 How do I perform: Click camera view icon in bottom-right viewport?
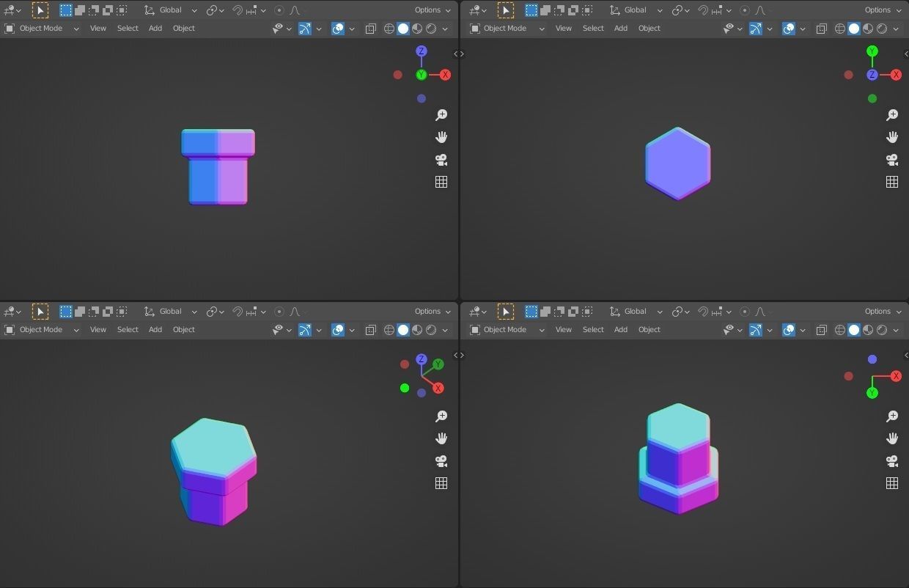tap(892, 461)
